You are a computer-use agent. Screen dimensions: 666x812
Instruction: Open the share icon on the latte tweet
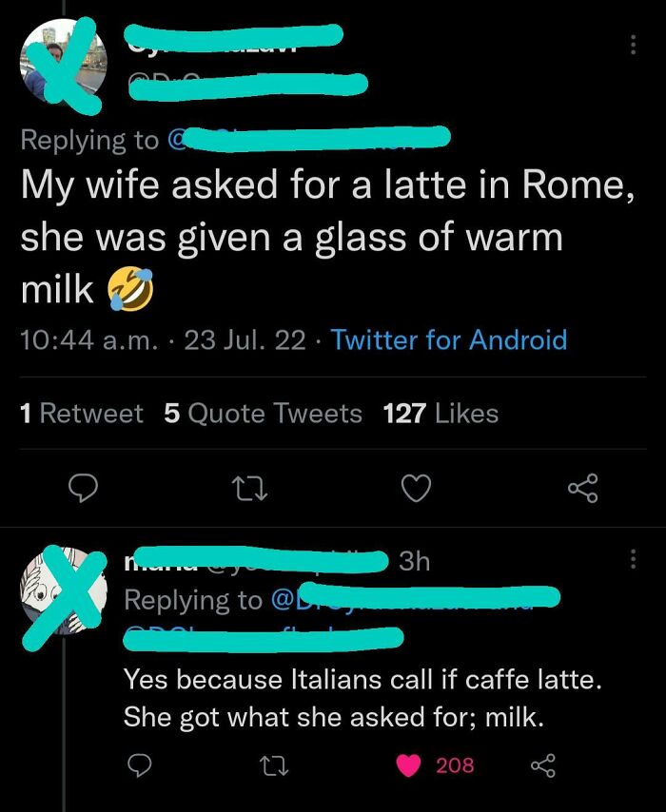(581, 488)
